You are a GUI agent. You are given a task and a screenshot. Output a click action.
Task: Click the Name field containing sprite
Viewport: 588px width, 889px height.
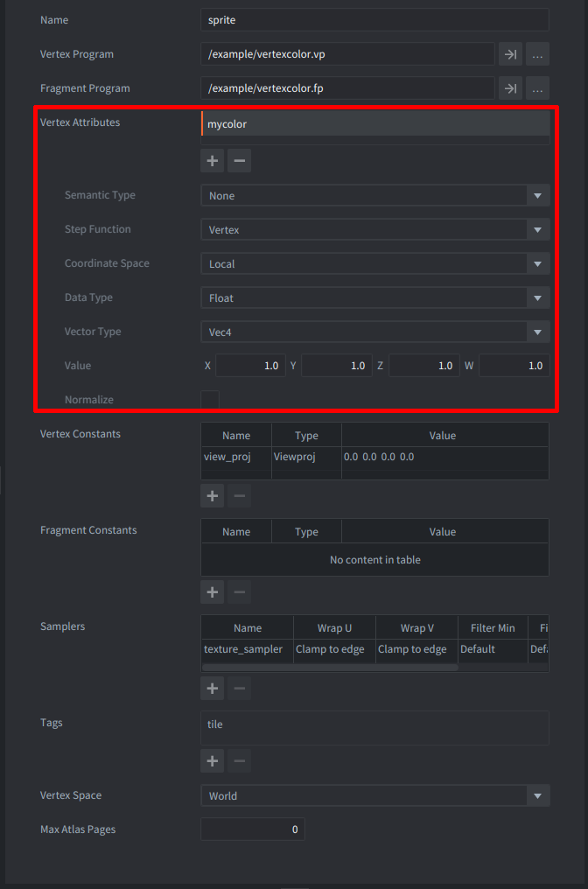(374, 20)
